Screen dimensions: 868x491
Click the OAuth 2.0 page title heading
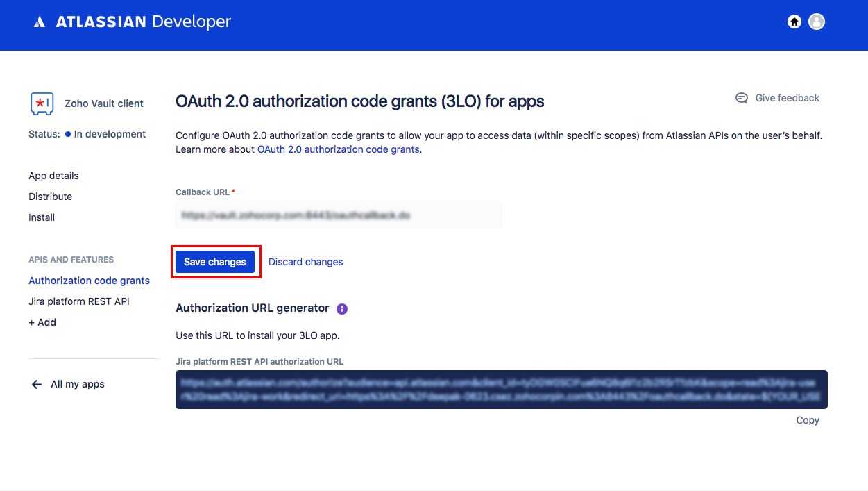tap(360, 101)
